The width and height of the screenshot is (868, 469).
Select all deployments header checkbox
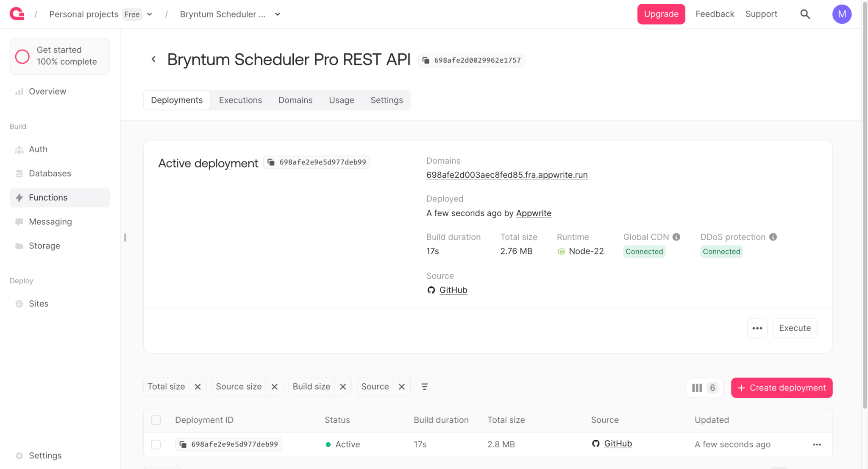coord(156,420)
